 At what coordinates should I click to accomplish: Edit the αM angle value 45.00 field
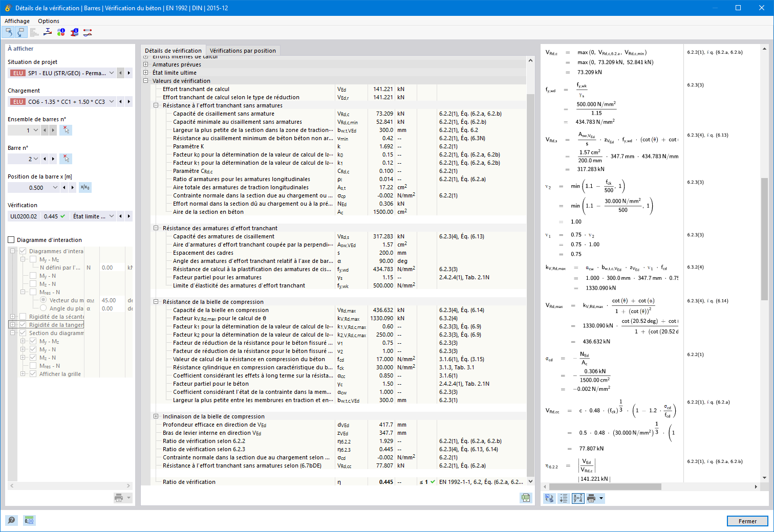coord(112,300)
